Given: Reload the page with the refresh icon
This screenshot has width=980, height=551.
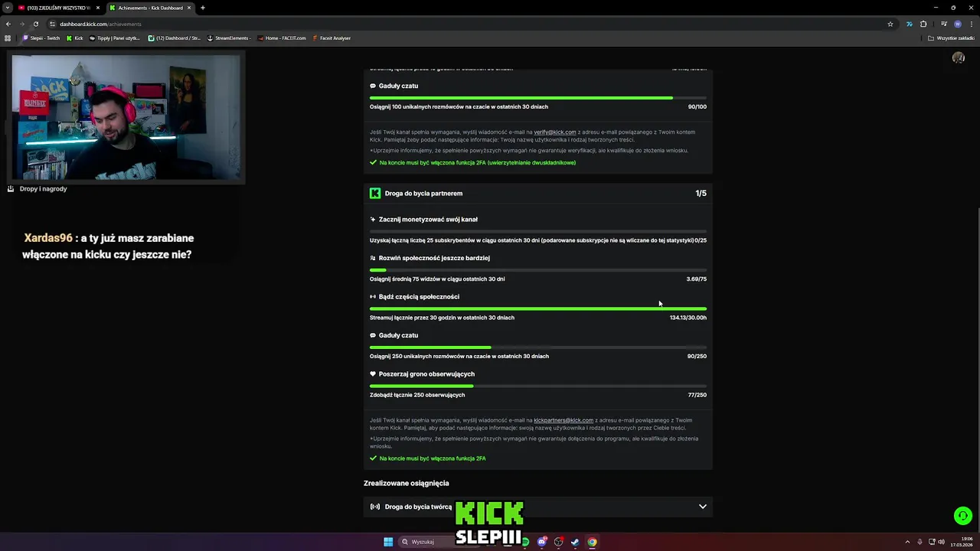Looking at the screenshot, I should click(35, 24).
